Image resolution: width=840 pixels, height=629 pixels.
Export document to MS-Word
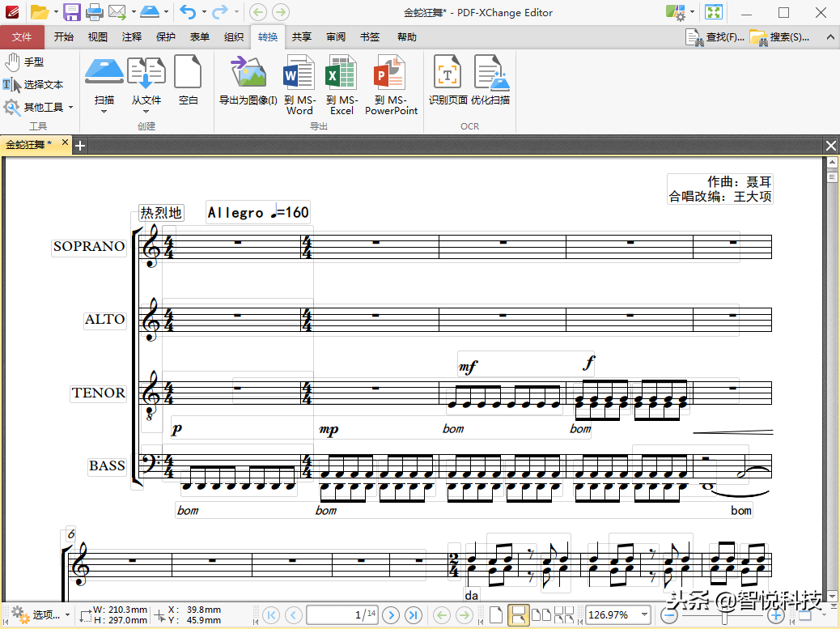[299, 85]
